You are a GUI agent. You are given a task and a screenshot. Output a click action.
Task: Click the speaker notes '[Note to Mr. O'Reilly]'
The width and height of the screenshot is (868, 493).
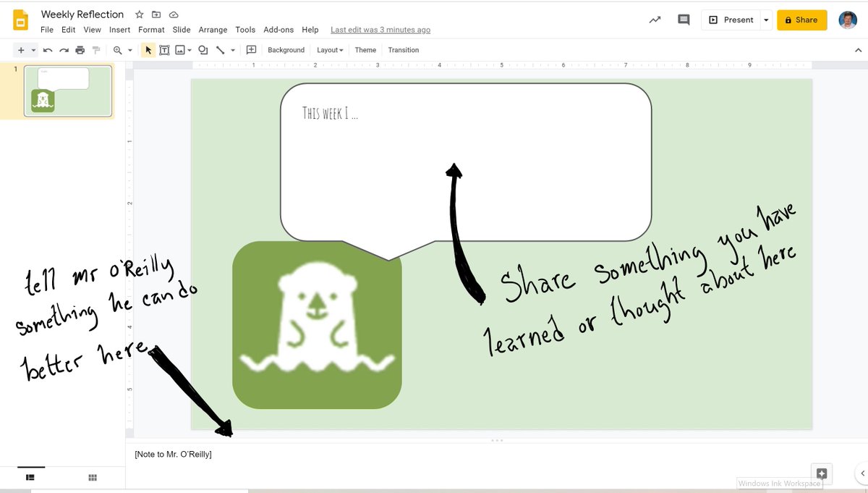pyautogui.click(x=173, y=454)
